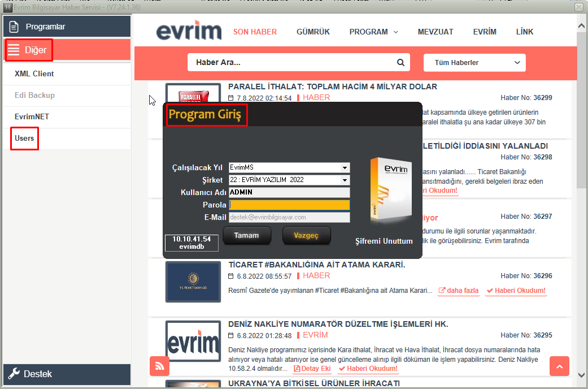Screen dimensions: 588x389
Task: Open UKRAYNA'YA BİTKİSEL ÜRÜNLER headline
Action: 314,383
